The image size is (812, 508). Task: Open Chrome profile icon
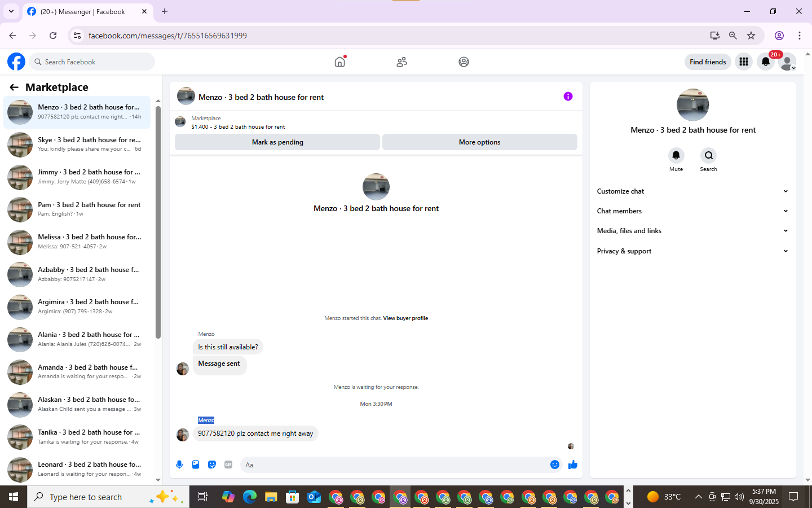tap(779, 36)
